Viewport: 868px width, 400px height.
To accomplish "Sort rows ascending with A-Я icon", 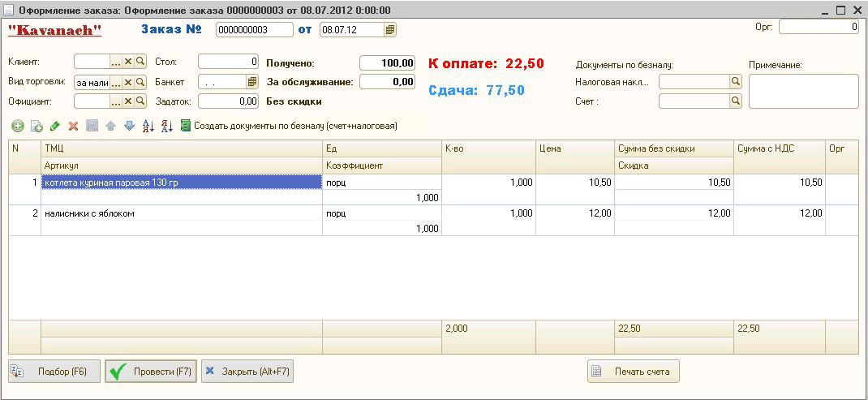I will tap(148, 126).
